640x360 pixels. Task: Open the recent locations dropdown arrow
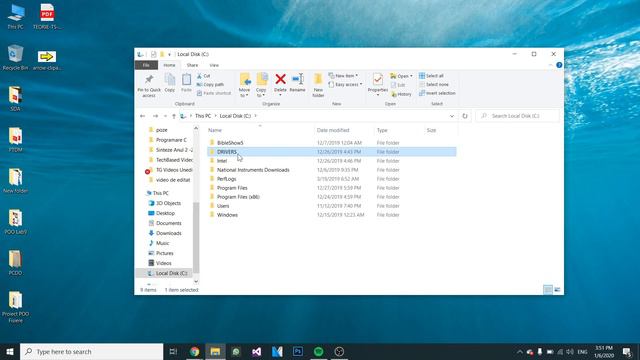pos(165,116)
